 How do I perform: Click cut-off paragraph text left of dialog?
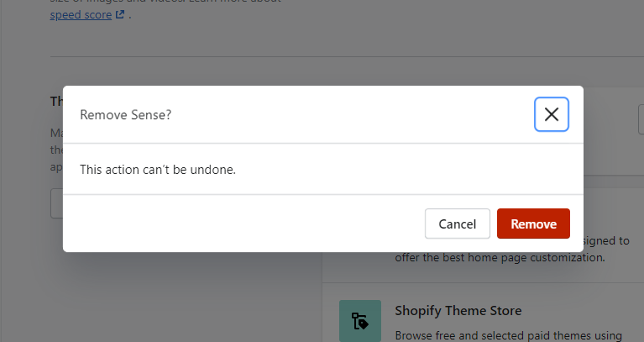[57, 150]
